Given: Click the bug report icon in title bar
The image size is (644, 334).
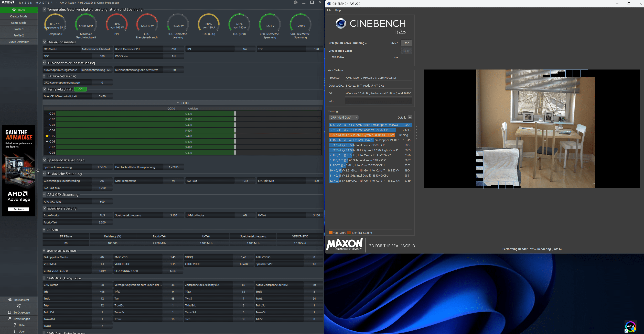Looking at the screenshot, I should (x=296, y=3).
